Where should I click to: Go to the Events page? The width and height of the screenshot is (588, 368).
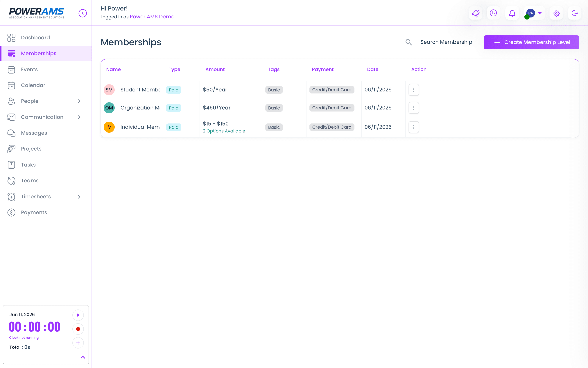[x=46, y=70]
